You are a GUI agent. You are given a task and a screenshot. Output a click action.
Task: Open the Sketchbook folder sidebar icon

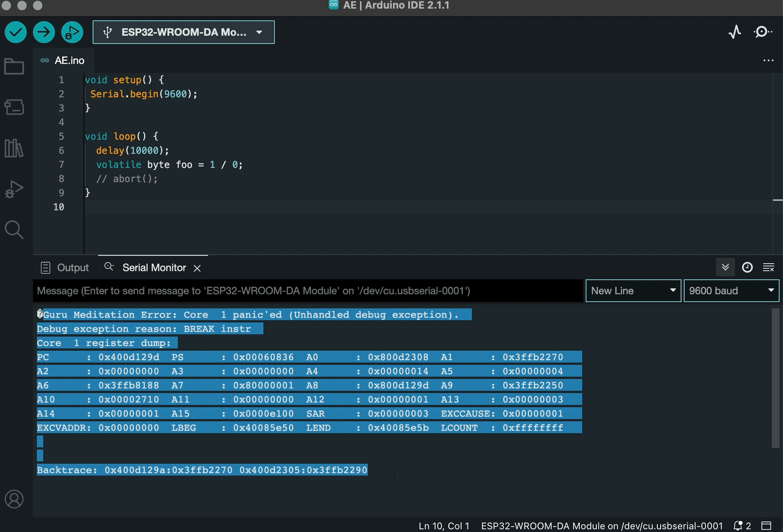pyautogui.click(x=14, y=66)
